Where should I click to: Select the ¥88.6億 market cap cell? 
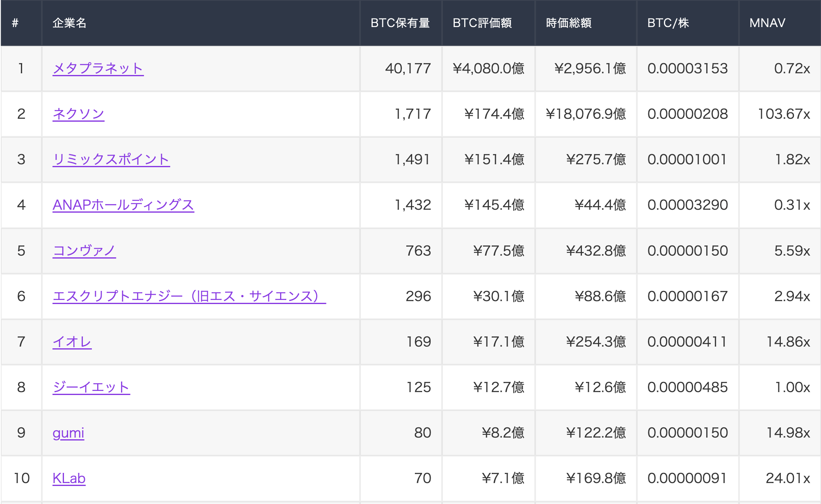[586, 296]
